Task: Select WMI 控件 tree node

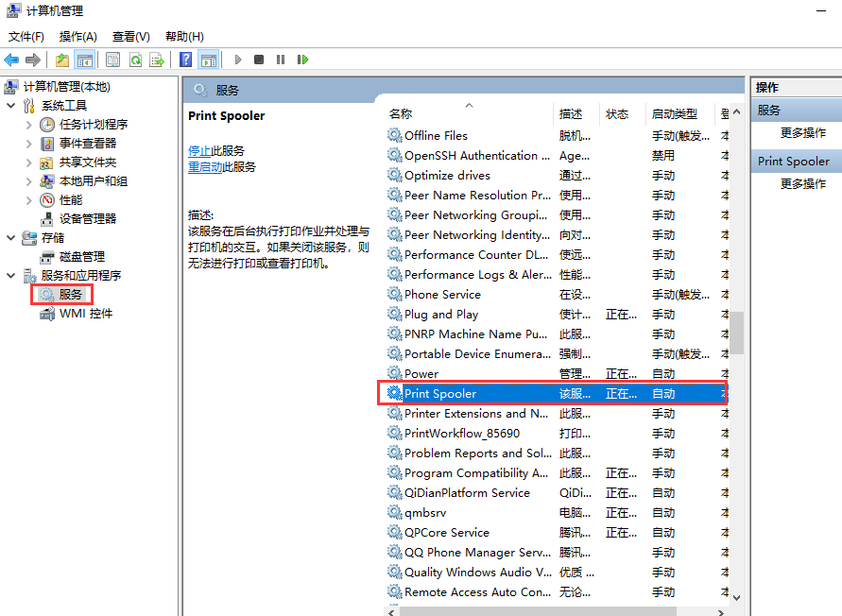Action: [85, 314]
